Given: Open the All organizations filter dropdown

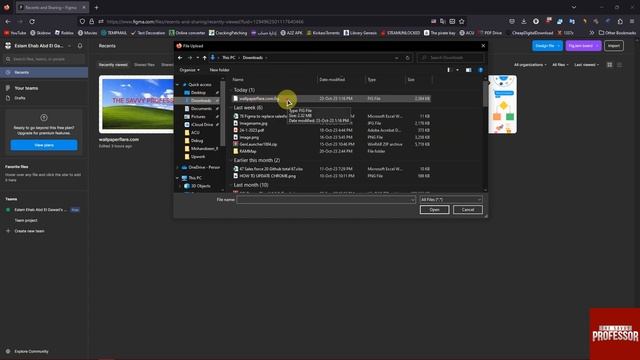Looking at the screenshot, I should pyautogui.click(x=530, y=65).
